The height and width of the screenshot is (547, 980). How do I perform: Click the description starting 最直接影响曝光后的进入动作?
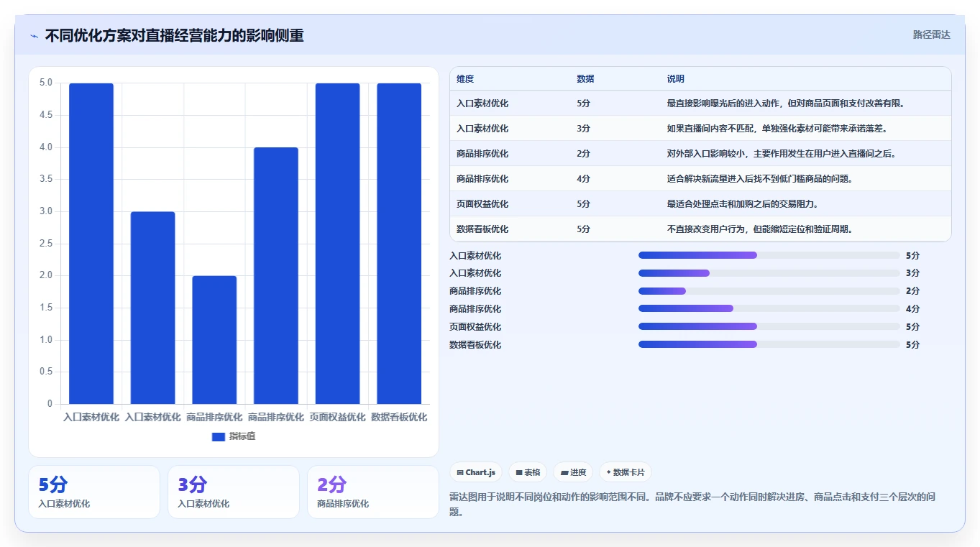[x=786, y=104]
